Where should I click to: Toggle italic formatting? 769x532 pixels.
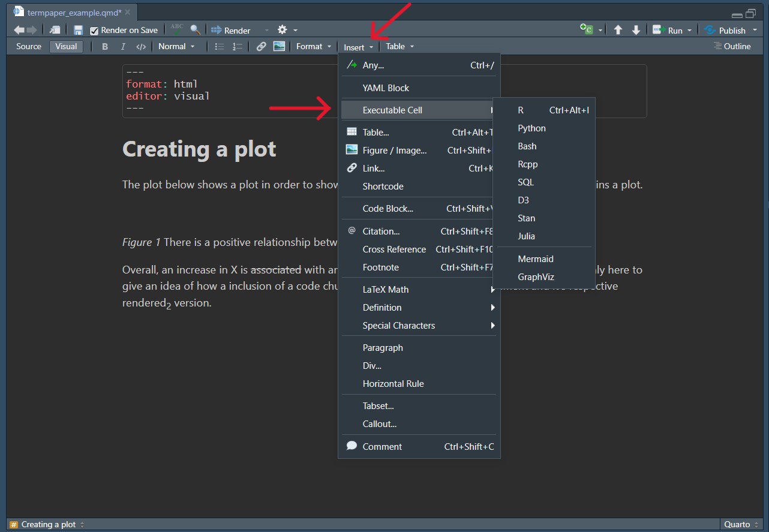[x=123, y=46]
